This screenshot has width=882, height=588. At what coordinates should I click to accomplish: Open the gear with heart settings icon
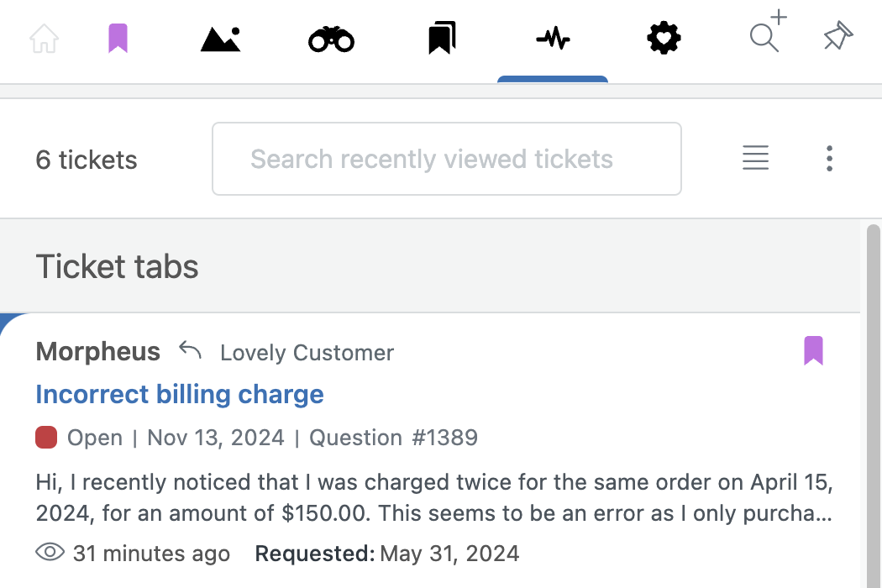pyautogui.click(x=664, y=39)
